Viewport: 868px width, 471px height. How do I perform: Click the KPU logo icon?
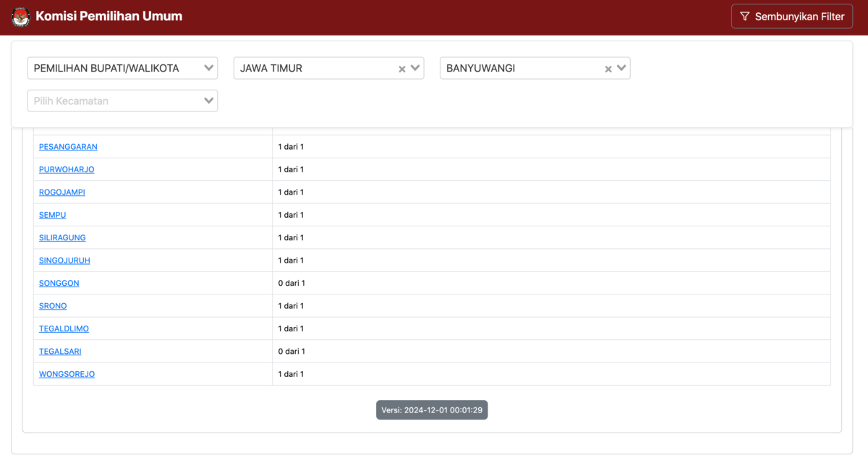coord(21,17)
